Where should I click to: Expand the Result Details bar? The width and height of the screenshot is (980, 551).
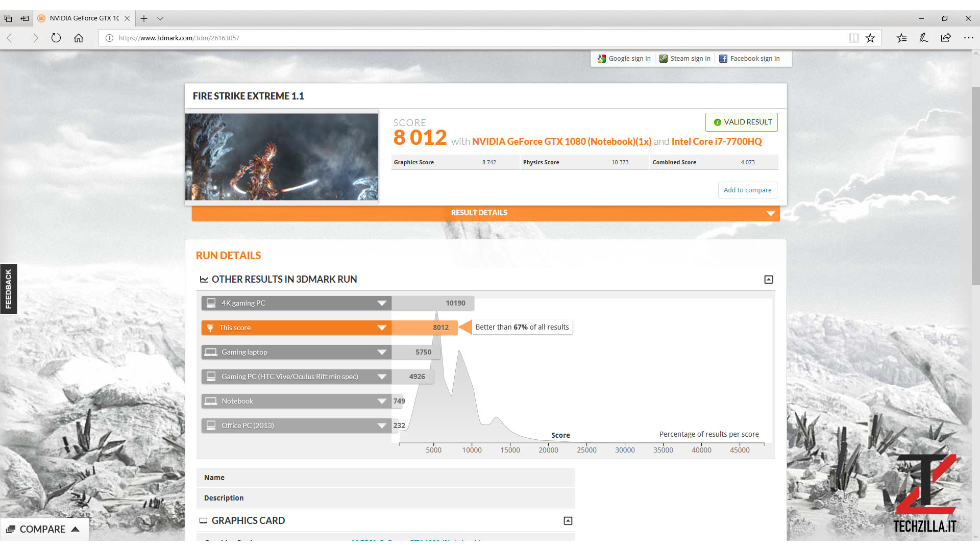pyautogui.click(x=485, y=213)
